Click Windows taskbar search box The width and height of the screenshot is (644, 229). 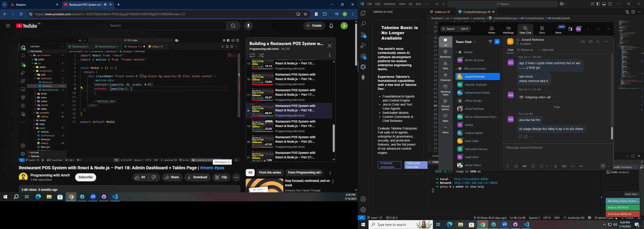click(400, 225)
